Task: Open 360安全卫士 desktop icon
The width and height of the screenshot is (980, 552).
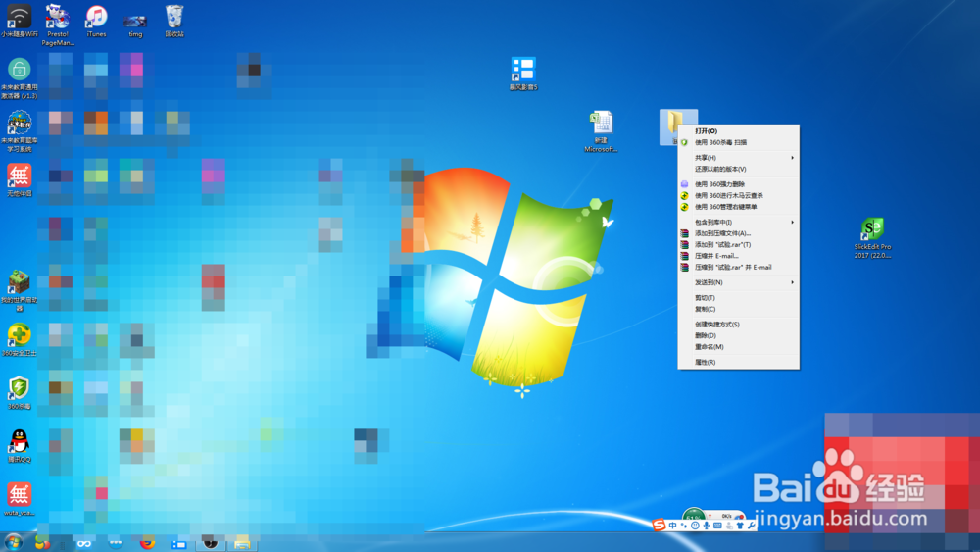Action: (19, 340)
